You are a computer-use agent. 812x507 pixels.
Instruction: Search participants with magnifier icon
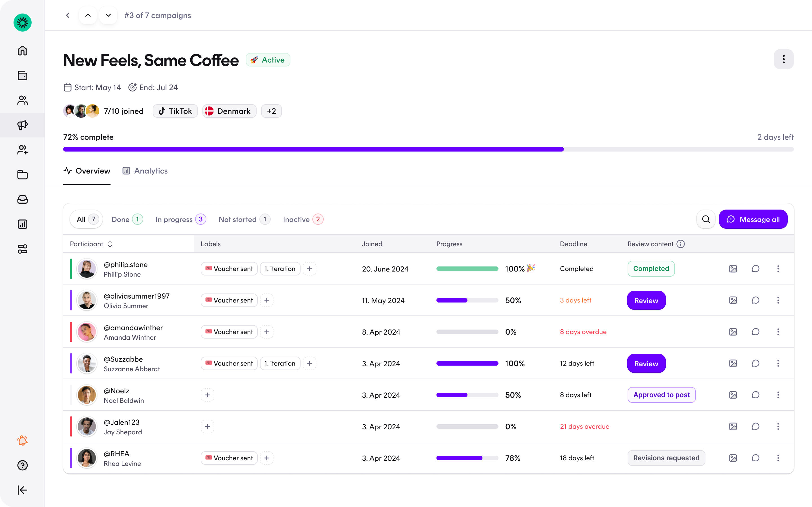pos(706,219)
